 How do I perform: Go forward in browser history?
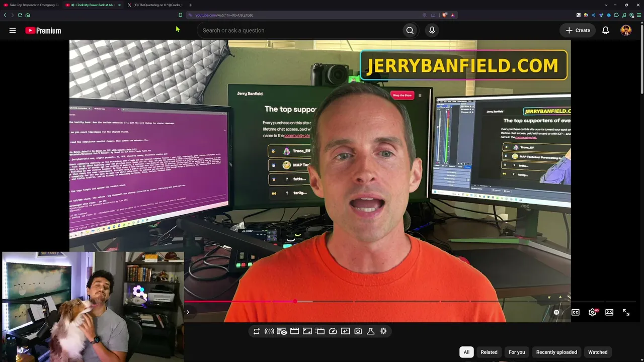tap(13, 15)
